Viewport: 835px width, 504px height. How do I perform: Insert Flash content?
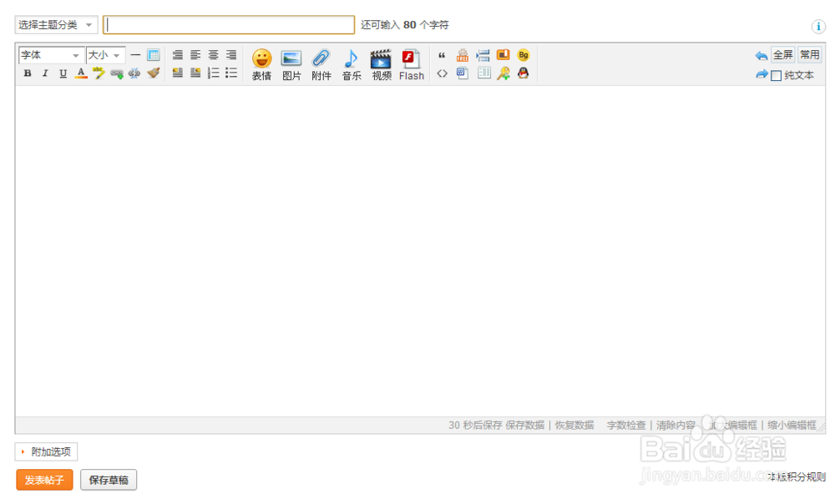[x=412, y=65]
